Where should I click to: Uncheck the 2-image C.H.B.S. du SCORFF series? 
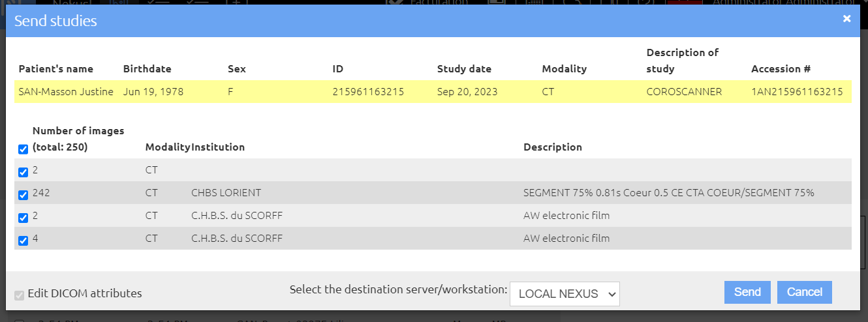click(23, 218)
